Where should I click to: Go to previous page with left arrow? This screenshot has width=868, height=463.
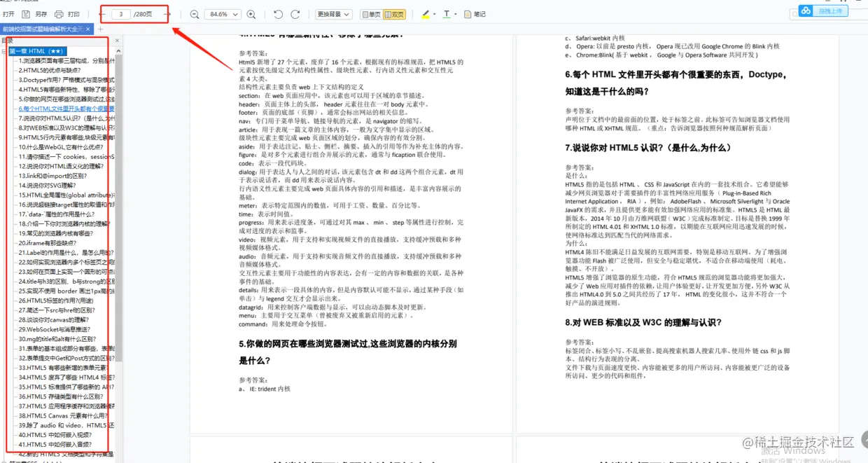pos(104,14)
